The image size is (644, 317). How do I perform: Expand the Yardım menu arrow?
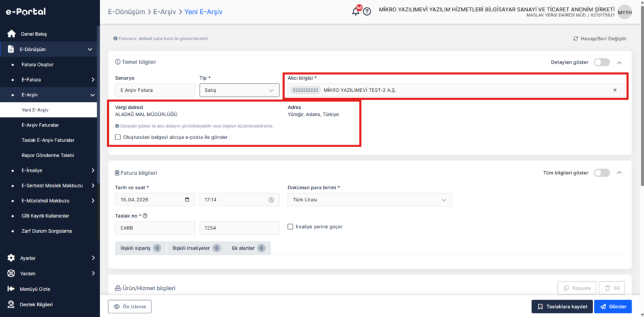click(93, 274)
